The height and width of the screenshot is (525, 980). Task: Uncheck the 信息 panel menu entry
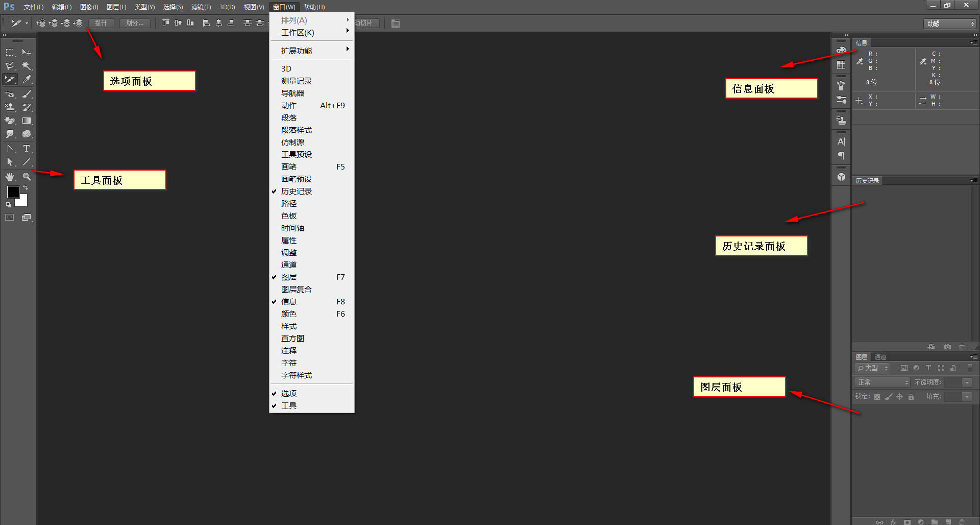point(289,302)
